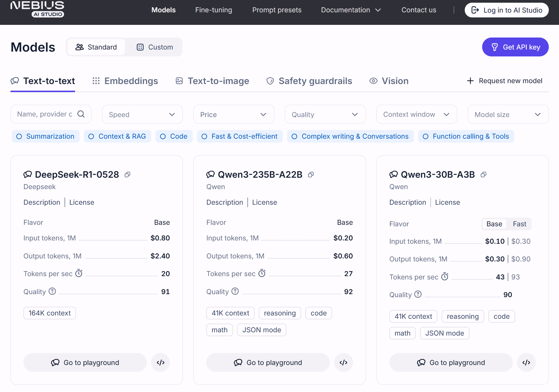Copy the Qwen3-30B-A3B model name
The height and width of the screenshot is (392, 559).
(x=483, y=175)
